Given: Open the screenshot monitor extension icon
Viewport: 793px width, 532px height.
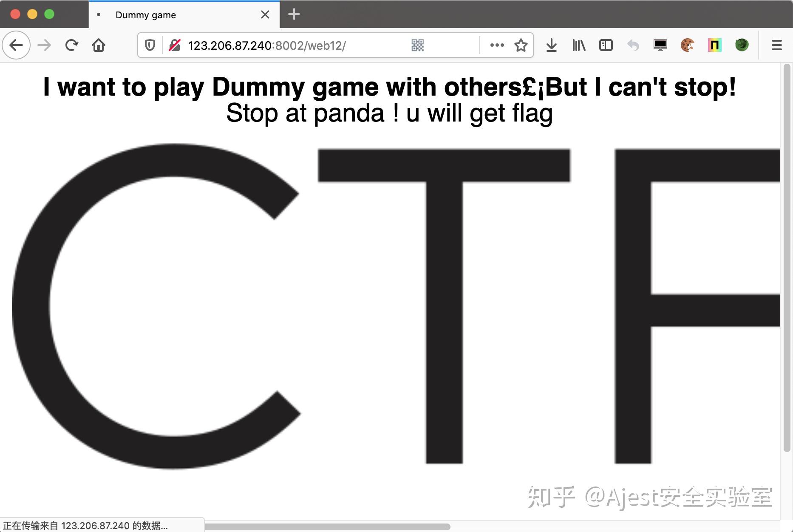Looking at the screenshot, I should tap(660, 45).
